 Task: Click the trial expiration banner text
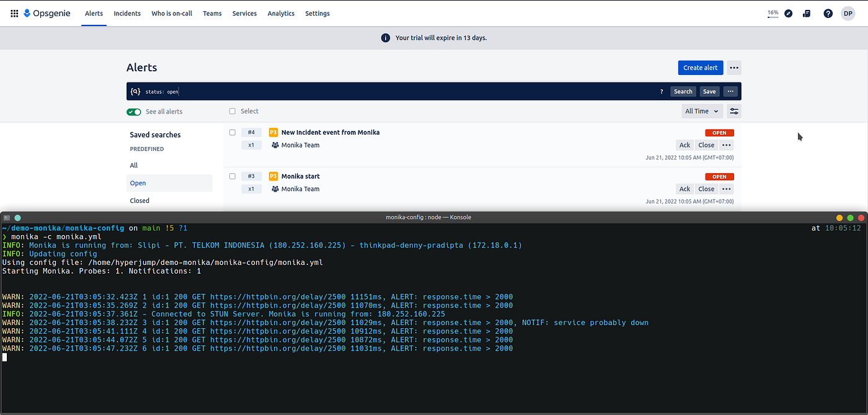pos(441,38)
